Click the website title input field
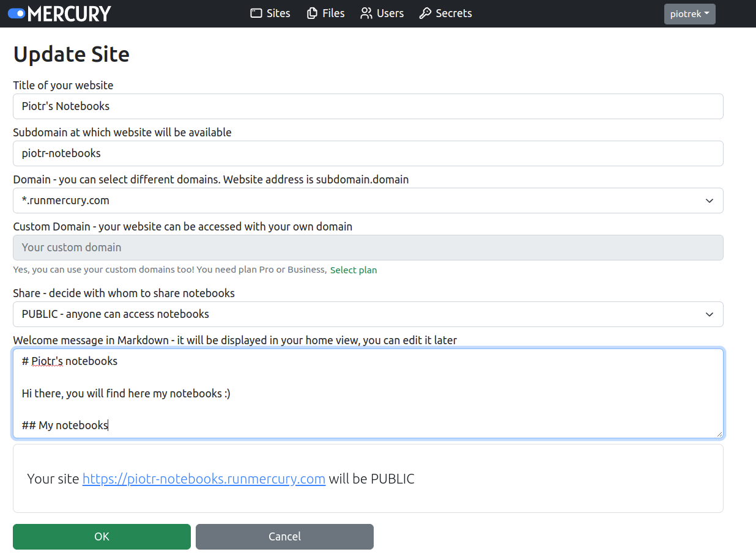 click(368, 106)
